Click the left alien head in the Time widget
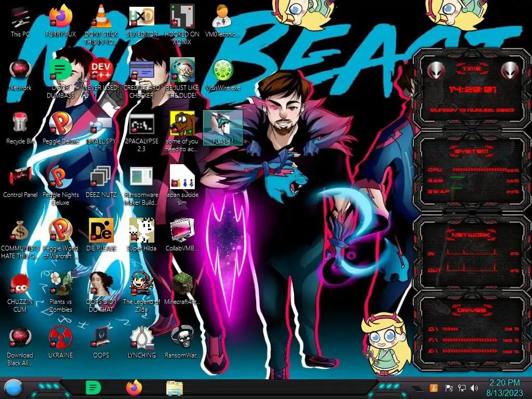 click(436, 70)
